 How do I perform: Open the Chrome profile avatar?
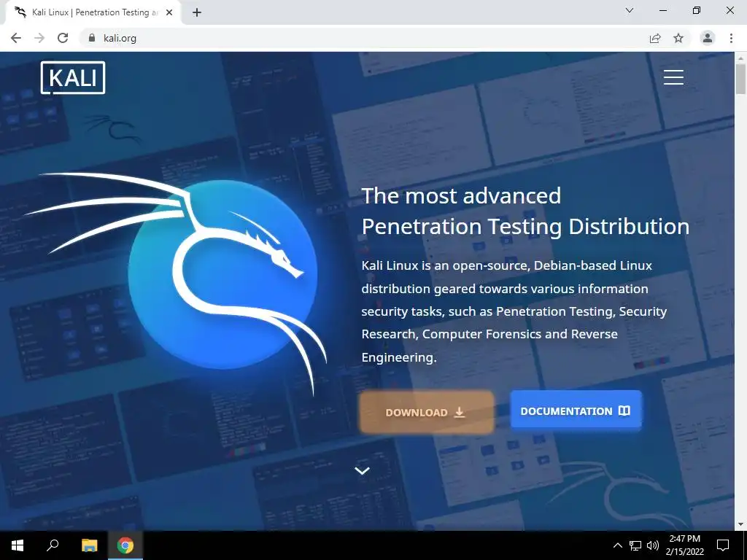(708, 38)
